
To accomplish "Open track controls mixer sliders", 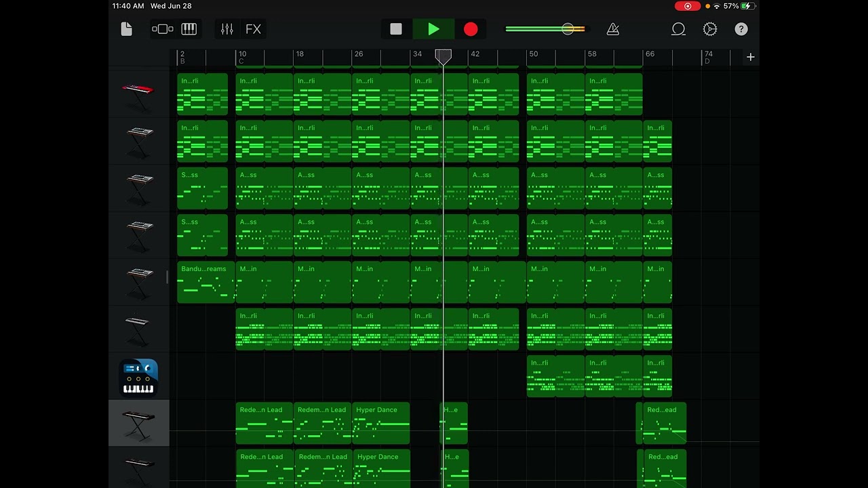I will (x=227, y=29).
